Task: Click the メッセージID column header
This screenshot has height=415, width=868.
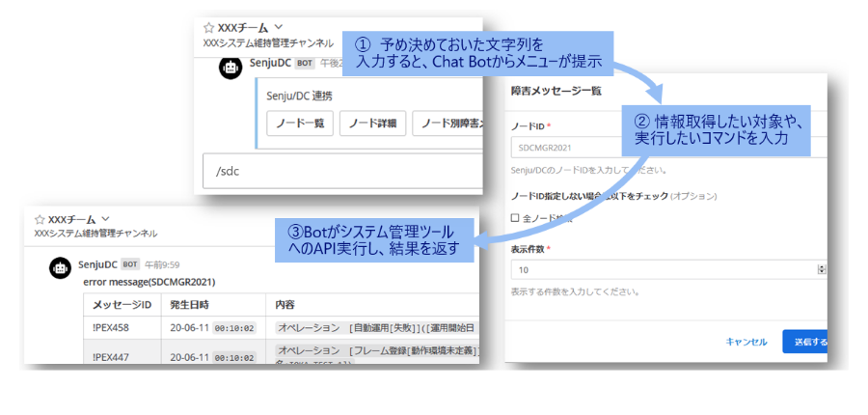Action: tap(122, 305)
